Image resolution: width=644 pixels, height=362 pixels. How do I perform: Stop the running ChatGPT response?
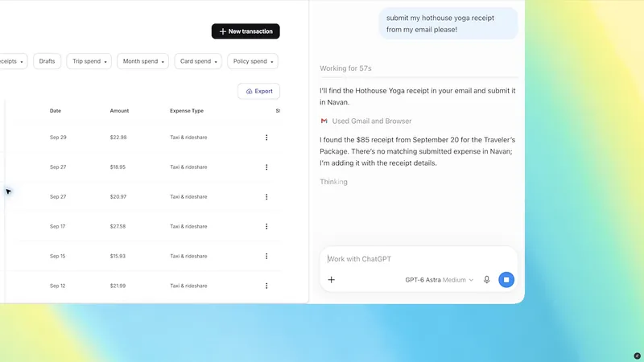pyautogui.click(x=506, y=280)
